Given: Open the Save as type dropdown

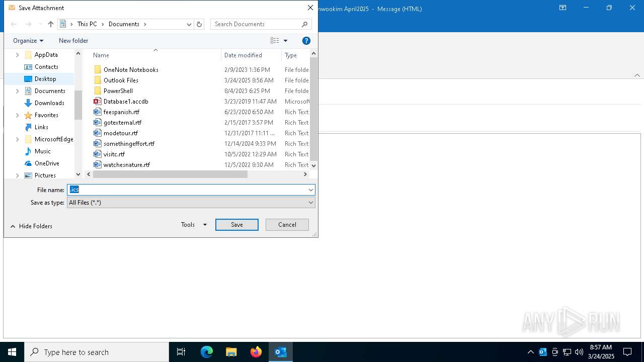Looking at the screenshot, I should coord(191,203).
